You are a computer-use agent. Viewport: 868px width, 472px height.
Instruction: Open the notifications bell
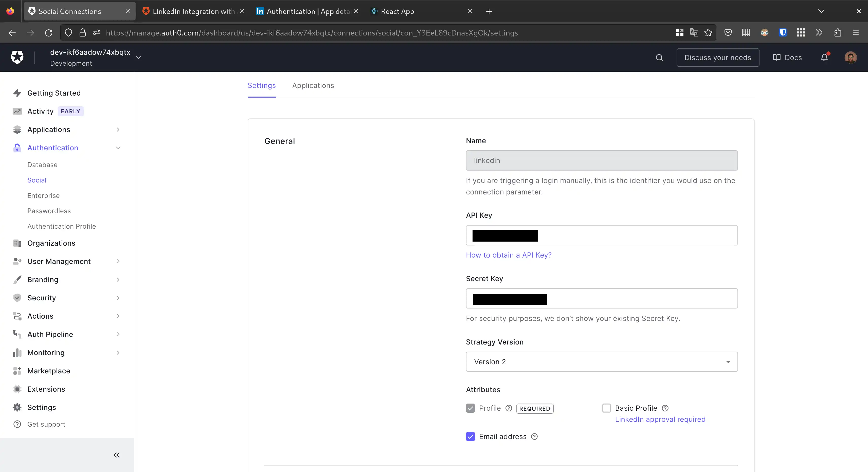824,58
